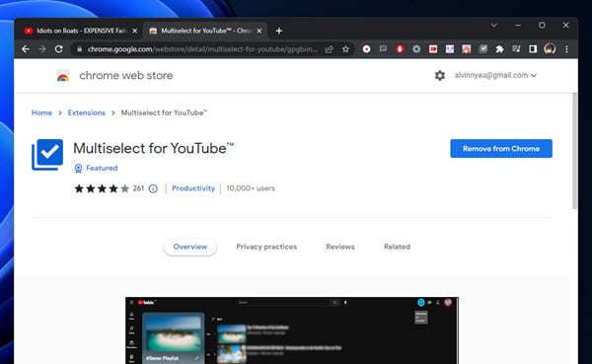This screenshot has width=592, height=364.
Task: Click the 10,000+ users text
Action: [251, 188]
